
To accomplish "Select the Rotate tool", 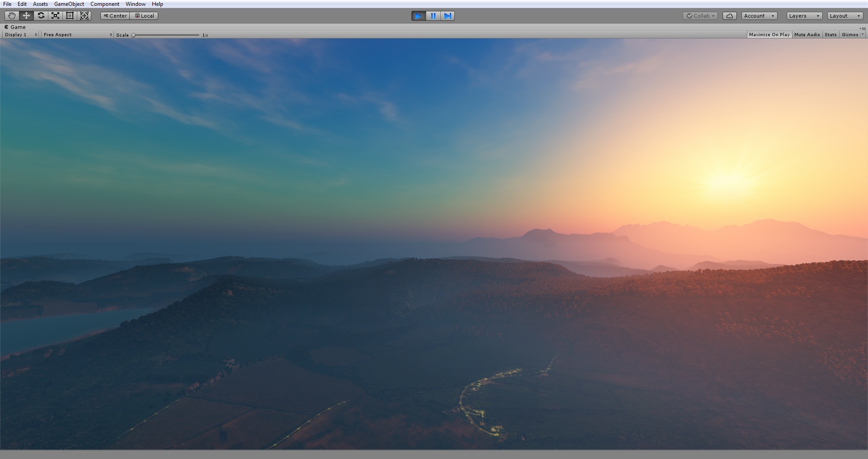I will pos(41,15).
